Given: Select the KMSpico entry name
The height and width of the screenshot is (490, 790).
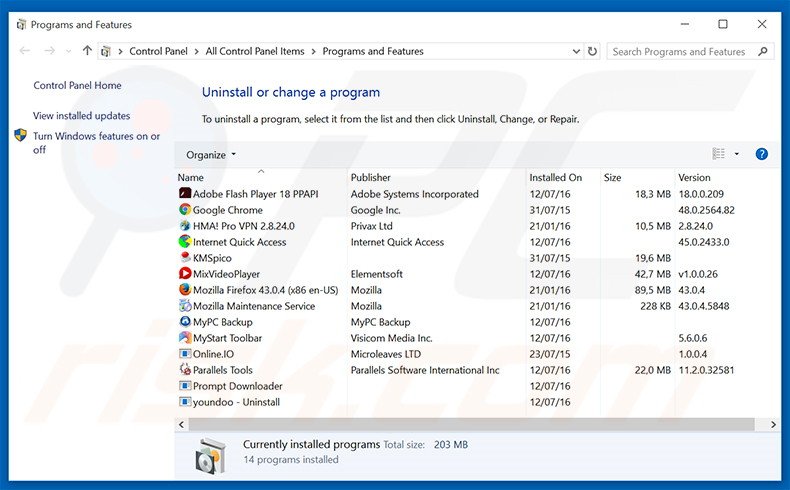Looking at the screenshot, I should 212,258.
